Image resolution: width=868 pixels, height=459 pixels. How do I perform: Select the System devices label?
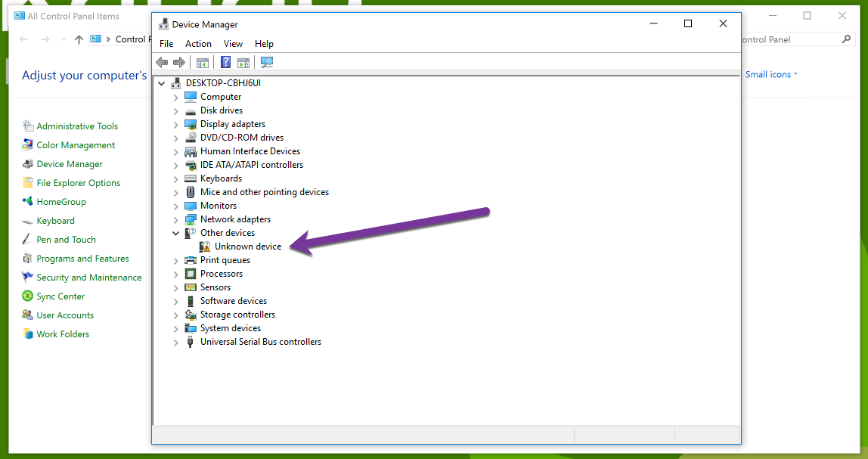coord(231,328)
